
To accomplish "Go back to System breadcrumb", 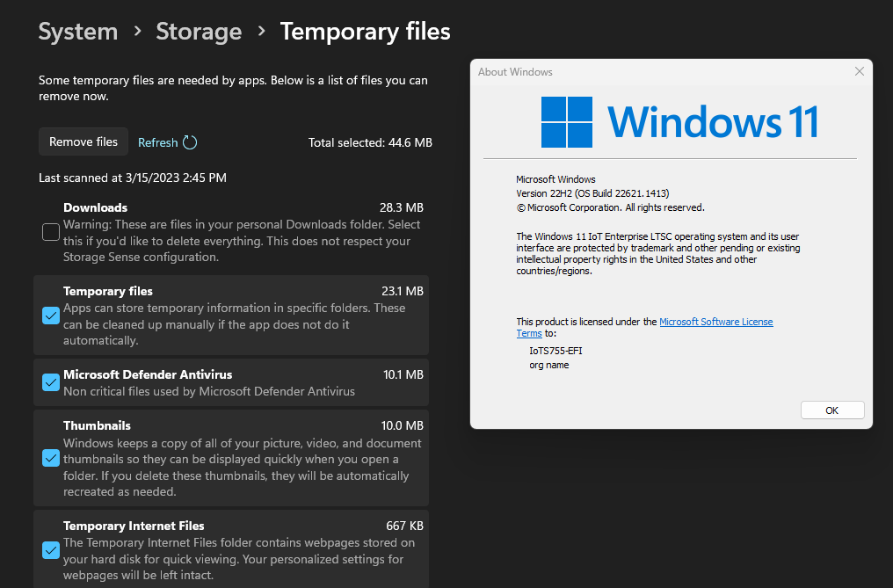I will click(x=78, y=32).
